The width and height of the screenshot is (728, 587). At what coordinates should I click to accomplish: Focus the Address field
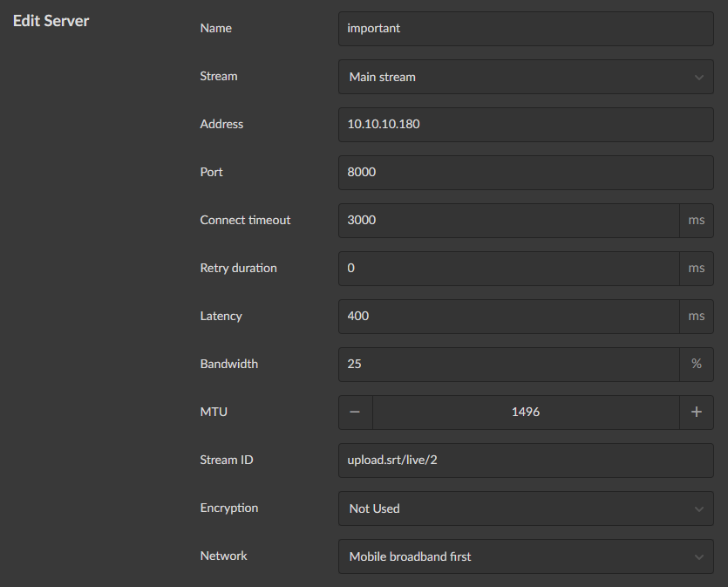(x=525, y=124)
